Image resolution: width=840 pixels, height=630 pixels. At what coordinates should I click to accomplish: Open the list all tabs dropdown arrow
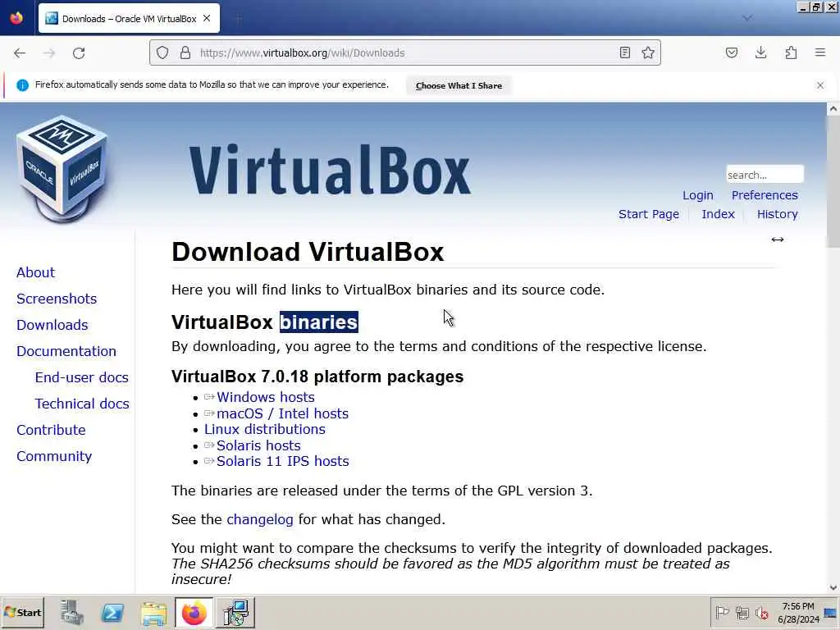point(747,18)
